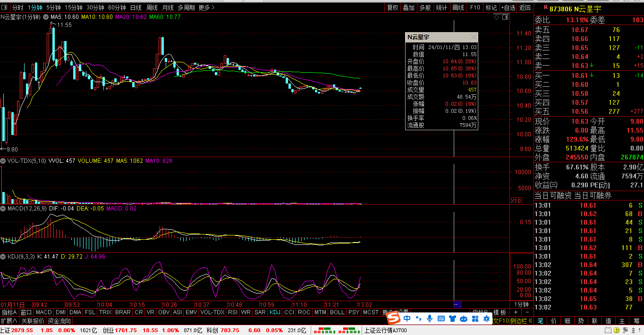This screenshot has width=644, height=335.
Task: Switch to the 分时 timeline view
Action: tap(17, 8)
